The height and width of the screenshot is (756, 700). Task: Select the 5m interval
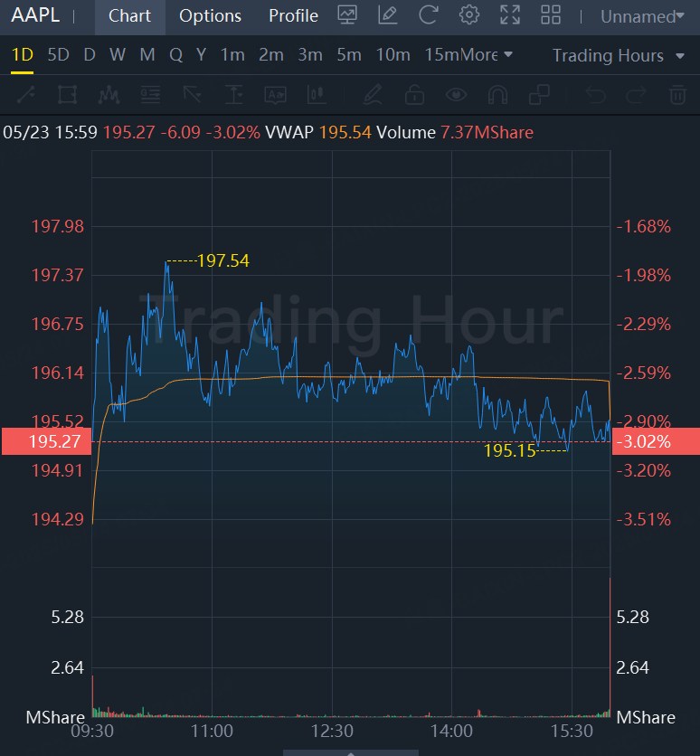pos(349,54)
